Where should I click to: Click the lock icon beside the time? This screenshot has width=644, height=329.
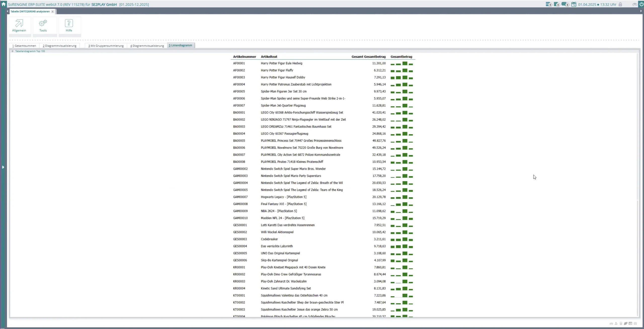coord(620,4)
